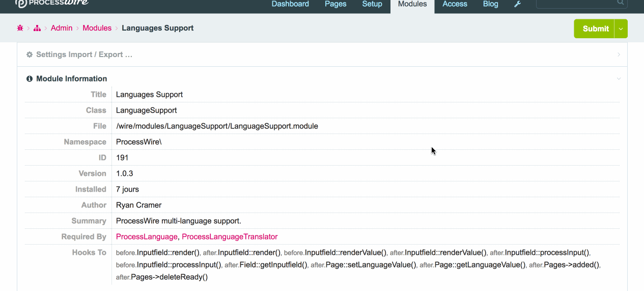Screen dimensions: 644x291
Task: Open the ProcessLanguageTranslator link
Action: tap(230, 236)
